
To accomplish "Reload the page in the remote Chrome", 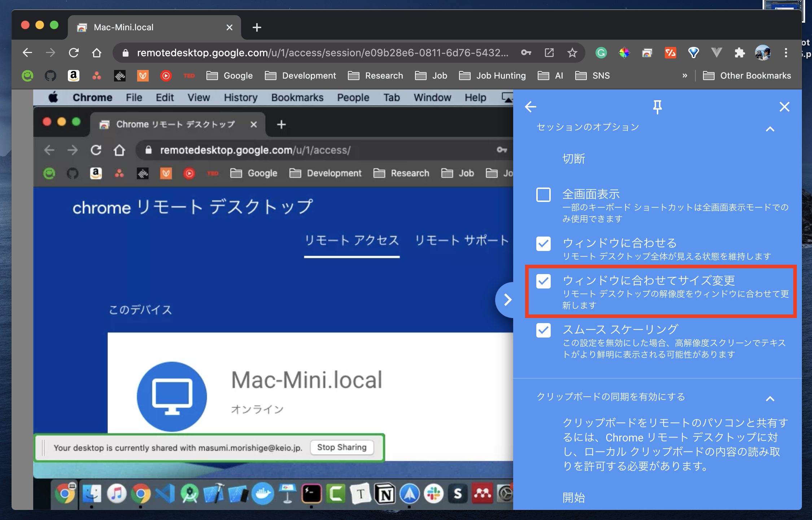I will 96,150.
